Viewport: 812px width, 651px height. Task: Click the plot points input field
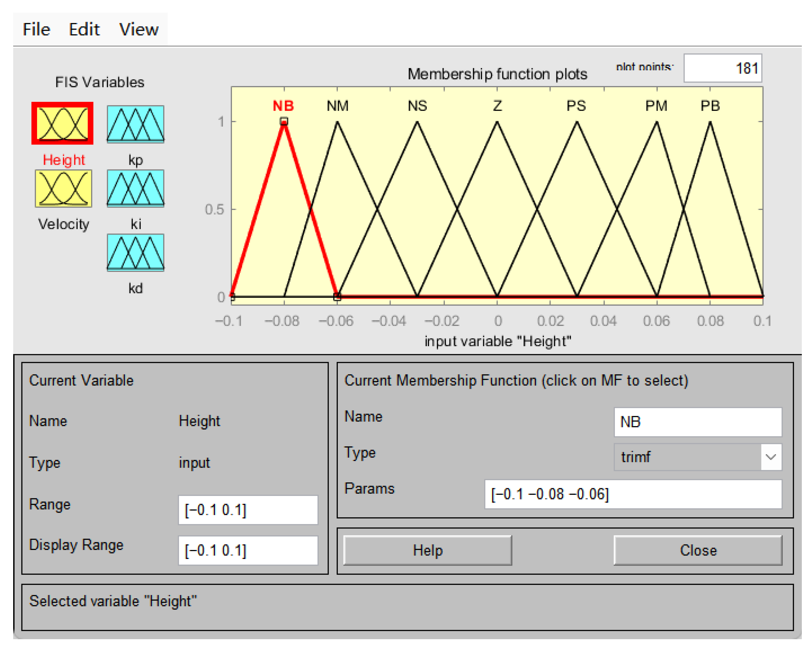click(x=722, y=68)
